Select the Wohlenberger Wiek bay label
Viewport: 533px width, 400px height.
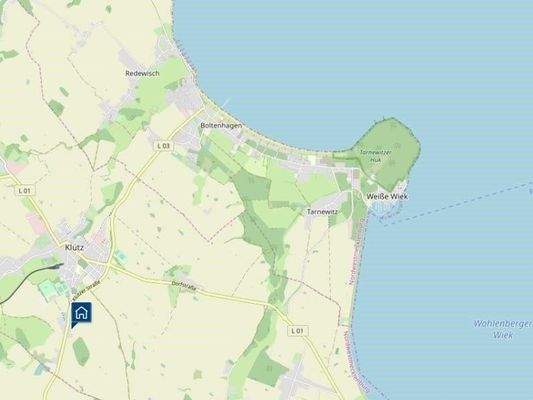(x=503, y=329)
